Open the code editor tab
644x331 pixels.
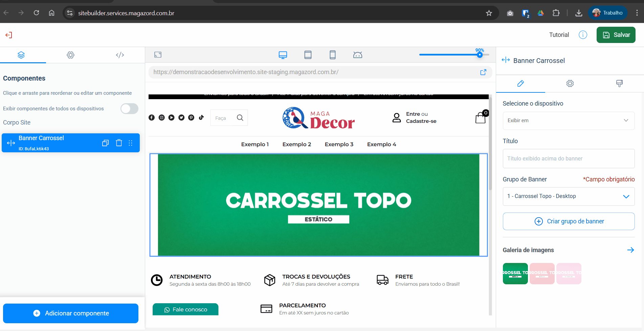point(120,55)
